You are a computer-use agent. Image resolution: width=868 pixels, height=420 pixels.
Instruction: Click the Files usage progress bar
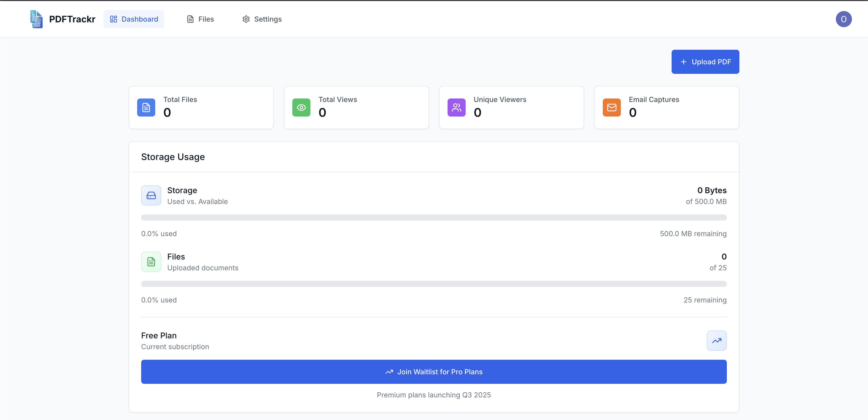click(434, 284)
